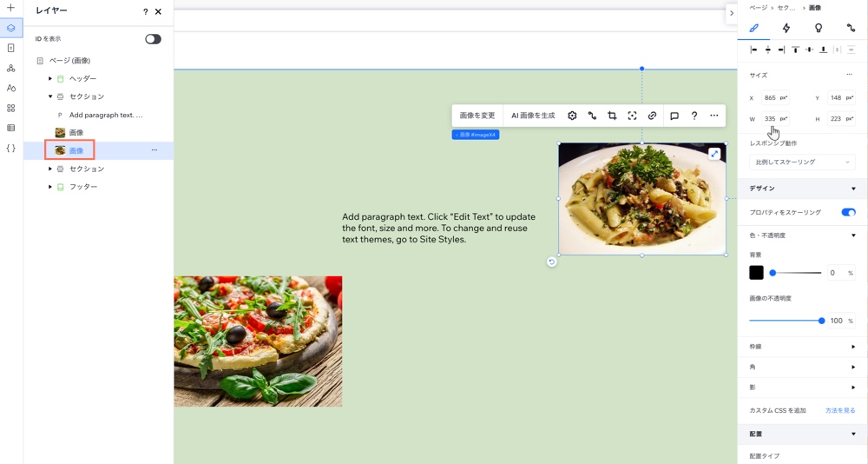The height and width of the screenshot is (464, 868).
Task: Click the X position field 865
Action: tap(775, 97)
